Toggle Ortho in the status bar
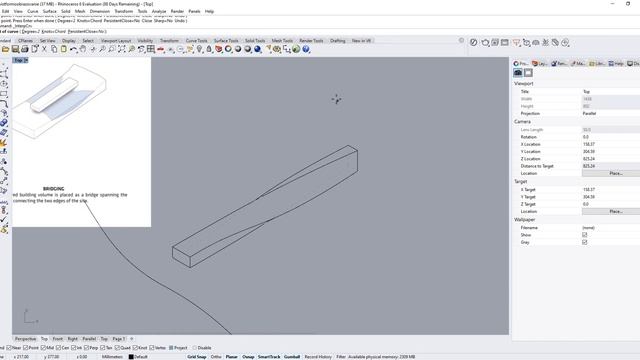Image resolution: width=640 pixels, height=360 pixels. 216,357
